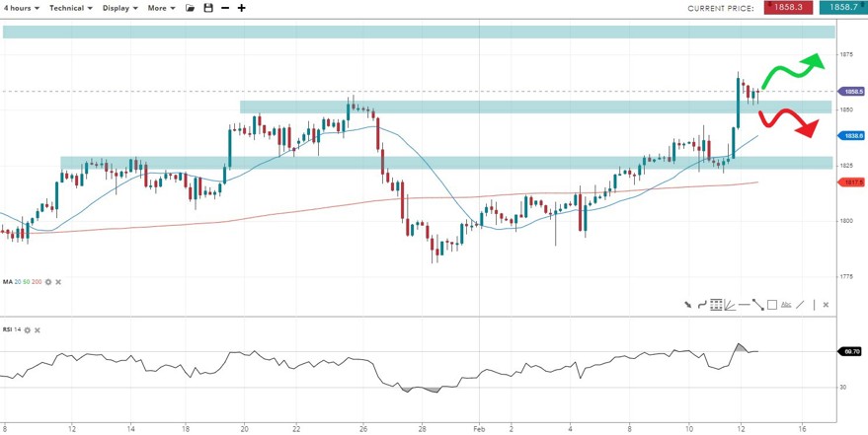Select the curved line drawing tool

coord(702,305)
